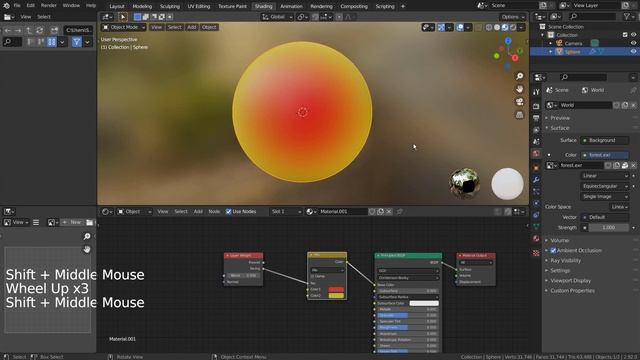Open the Material properties tab
Image resolution: width=640 pixels, height=360 pixels.
coord(536,239)
